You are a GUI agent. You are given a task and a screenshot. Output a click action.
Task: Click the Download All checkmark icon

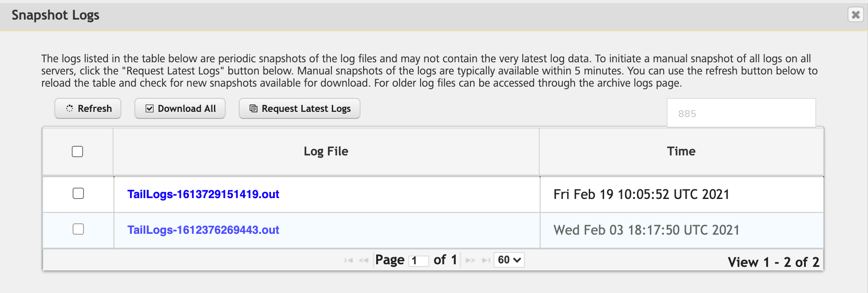pyautogui.click(x=150, y=108)
